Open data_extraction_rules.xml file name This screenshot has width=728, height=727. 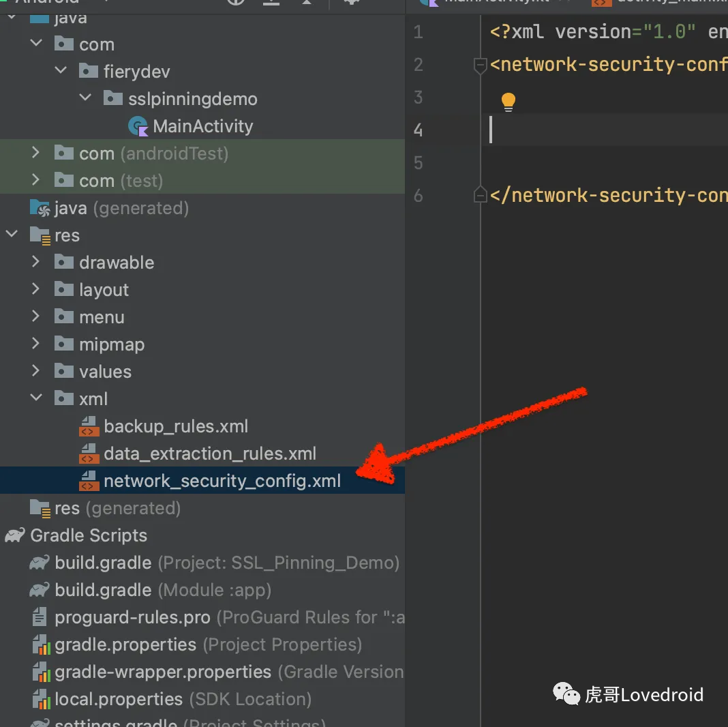(x=210, y=454)
